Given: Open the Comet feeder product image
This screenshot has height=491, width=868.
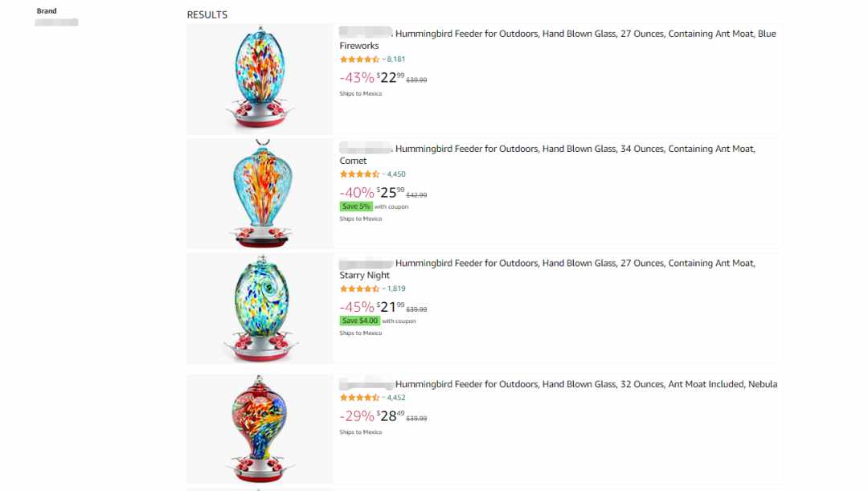Looking at the screenshot, I should pyautogui.click(x=260, y=193).
